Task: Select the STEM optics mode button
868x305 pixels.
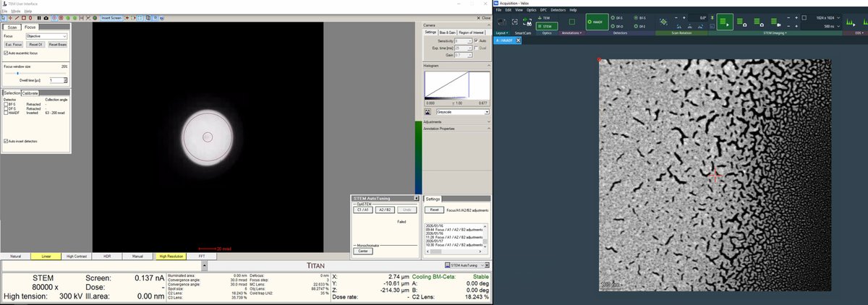Action: (547, 26)
